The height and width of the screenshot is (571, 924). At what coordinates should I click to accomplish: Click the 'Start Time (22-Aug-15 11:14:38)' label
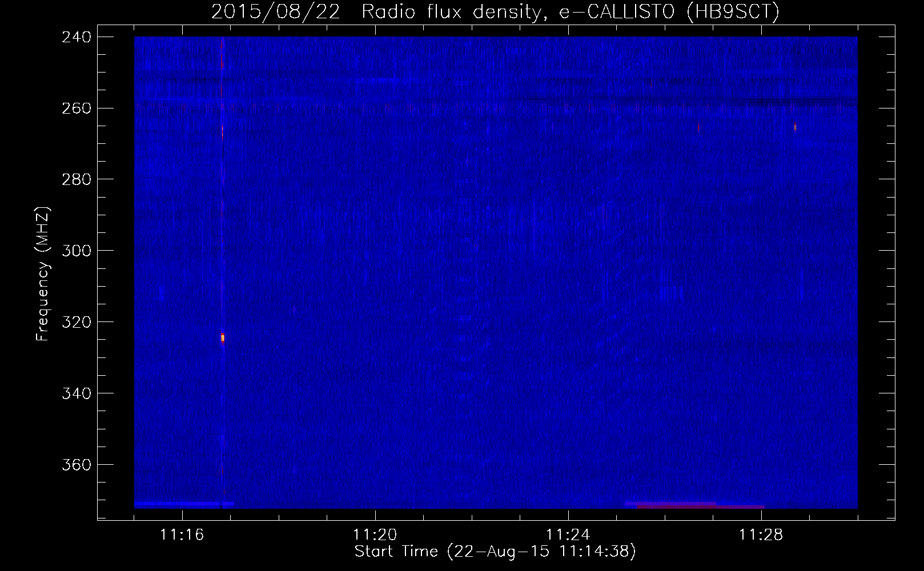pos(495,552)
